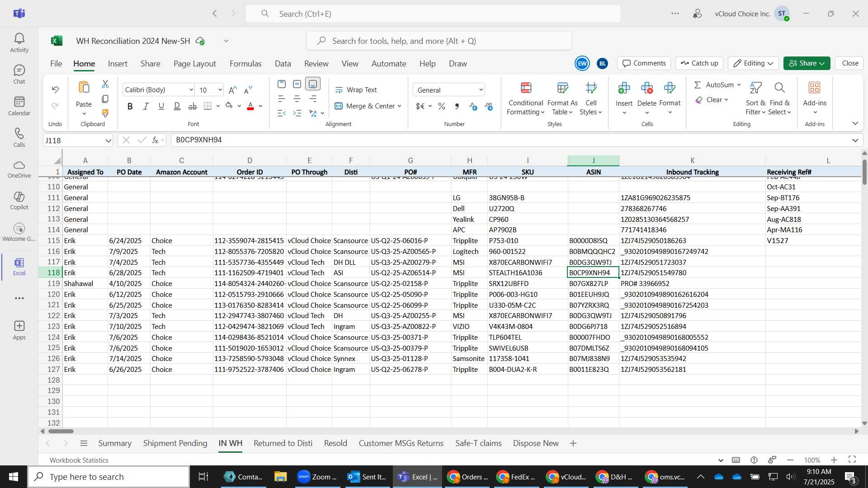Click the Close workbook button
Screen dimensions: 868x488
[x=850, y=63]
